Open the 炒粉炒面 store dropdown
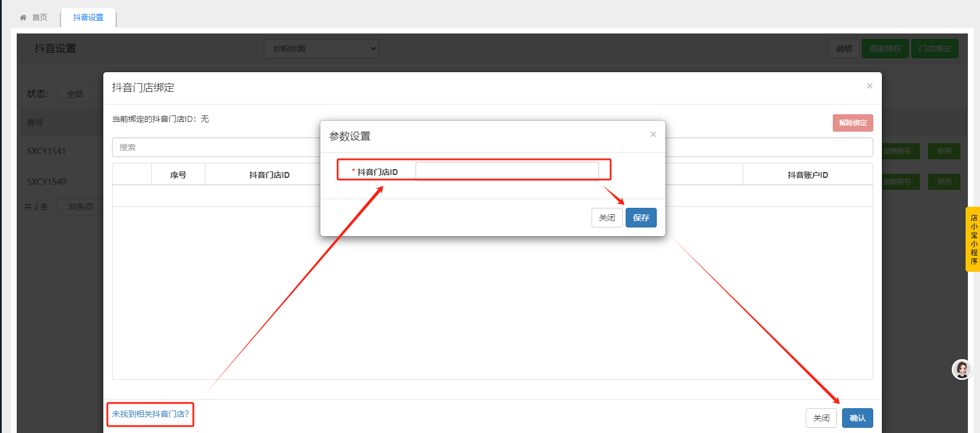Screen dimensions: 980x433 point(321,48)
